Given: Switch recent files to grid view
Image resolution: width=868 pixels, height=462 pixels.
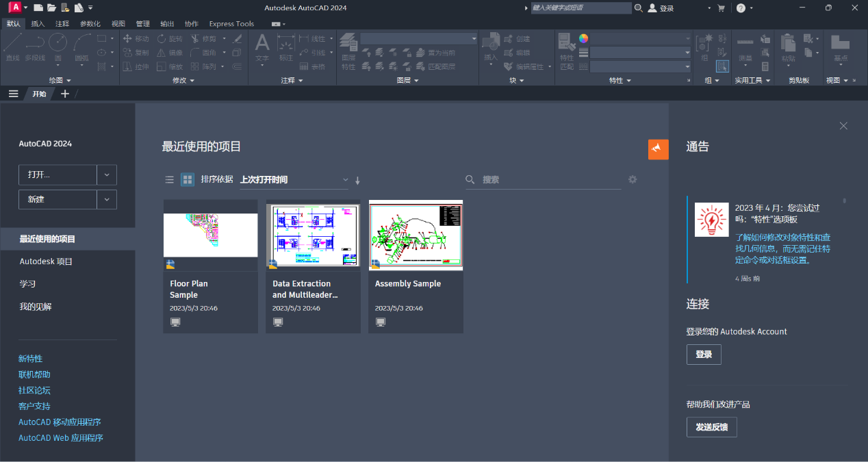Looking at the screenshot, I should pyautogui.click(x=187, y=179).
